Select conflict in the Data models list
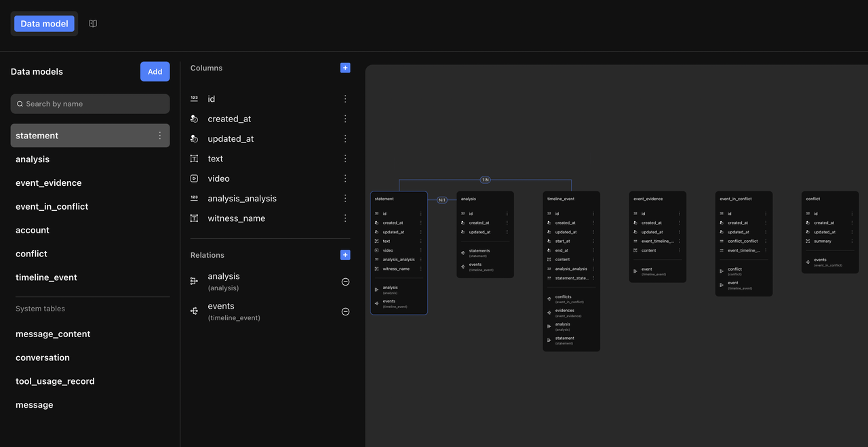868x447 pixels. tap(90, 254)
